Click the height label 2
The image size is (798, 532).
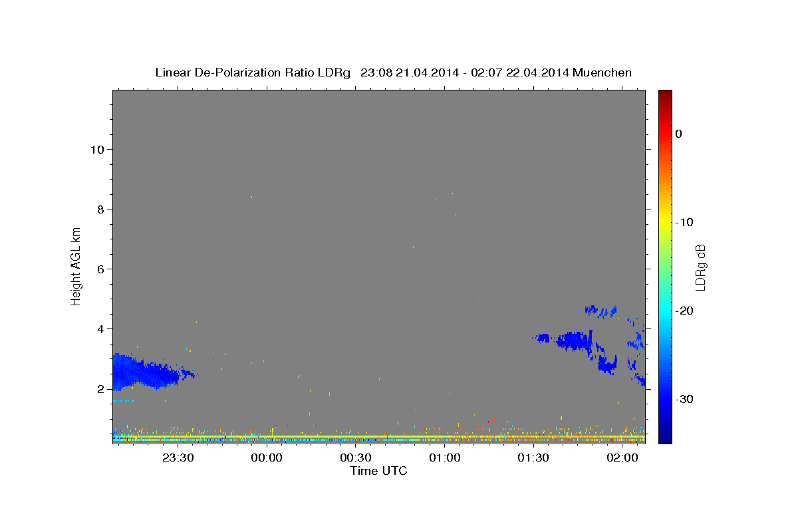pos(100,388)
